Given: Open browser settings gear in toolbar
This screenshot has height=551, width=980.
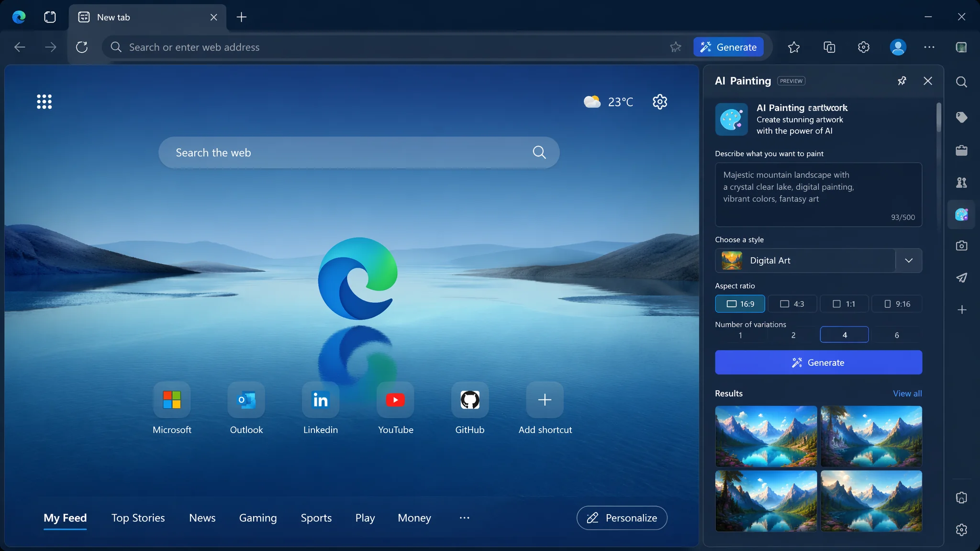Looking at the screenshot, I should 864,47.
